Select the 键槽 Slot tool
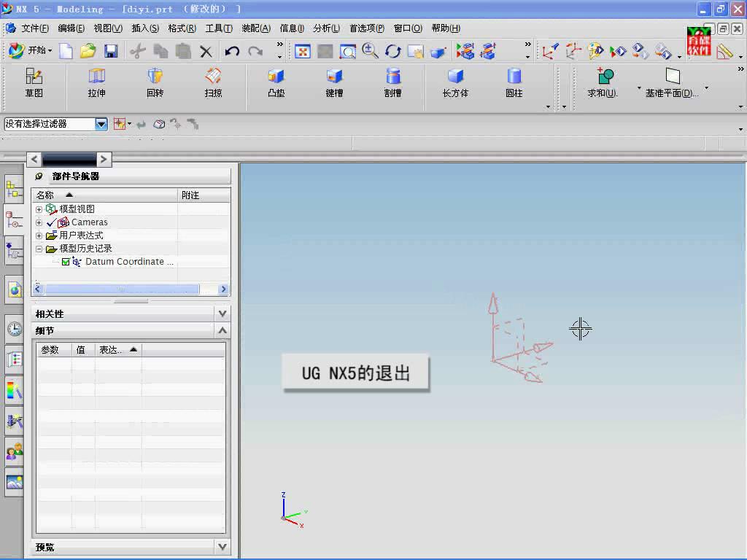 (x=334, y=83)
